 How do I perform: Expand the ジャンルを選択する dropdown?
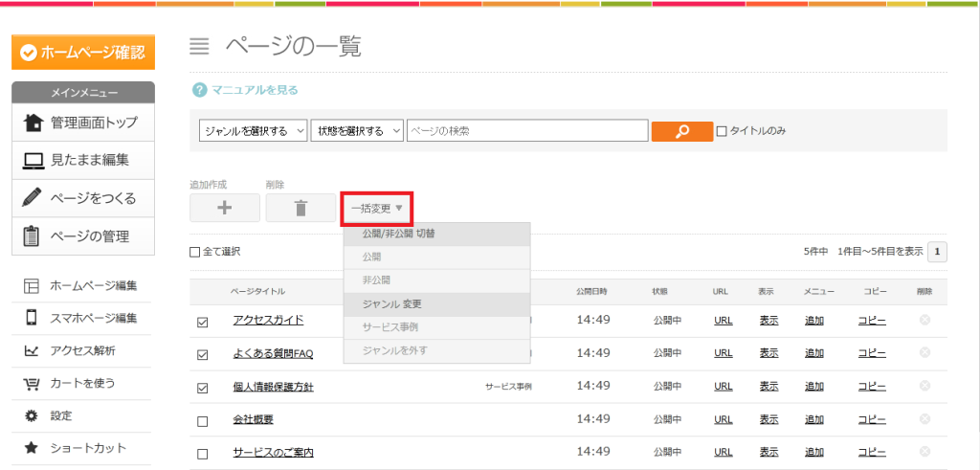tap(253, 131)
